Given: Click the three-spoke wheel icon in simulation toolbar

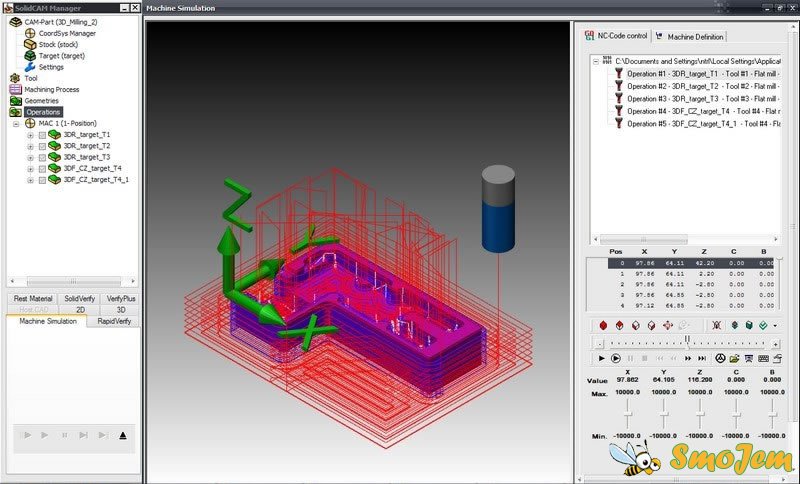Looking at the screenshot, I should click(x=720, y=359).
